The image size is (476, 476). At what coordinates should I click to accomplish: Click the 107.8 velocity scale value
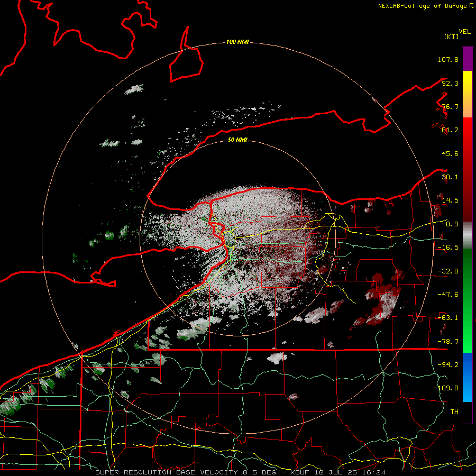click(x=448, y=59)
